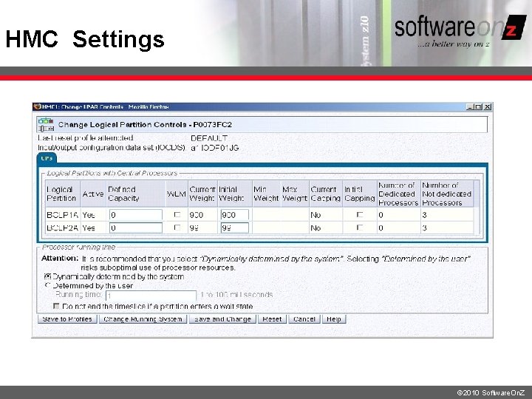Viewport: 532px width, 399px height.
Task: Click the HMC Settings slide title
Action: (85, 39)
